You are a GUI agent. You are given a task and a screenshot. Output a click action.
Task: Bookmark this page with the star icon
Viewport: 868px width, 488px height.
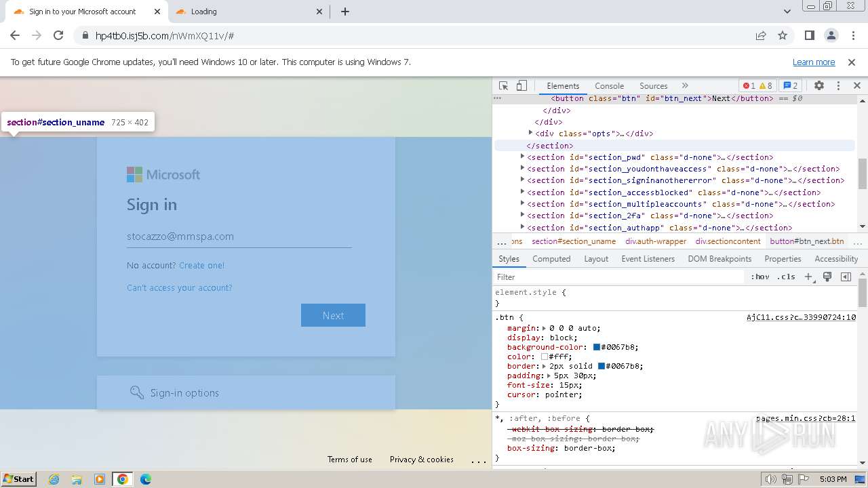tap(783, 35)
